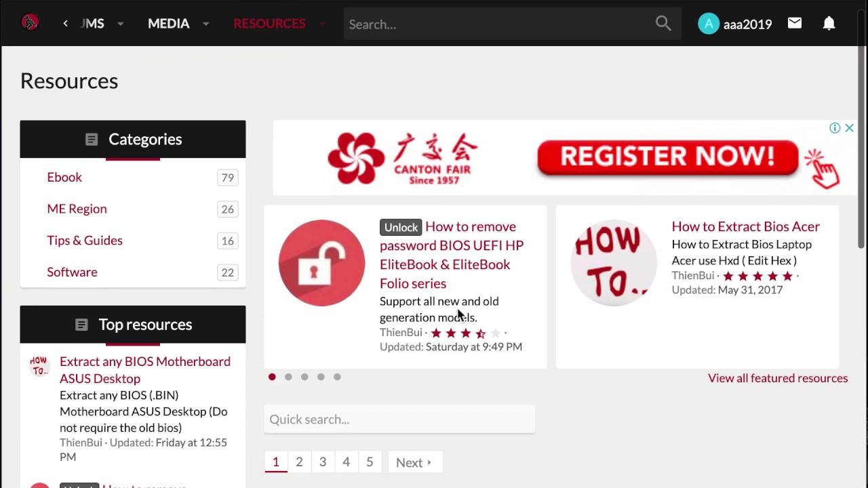Click the 'Updated: Saturday at 9:49 PM' line

pyautogui.click(x=451, y=346)
